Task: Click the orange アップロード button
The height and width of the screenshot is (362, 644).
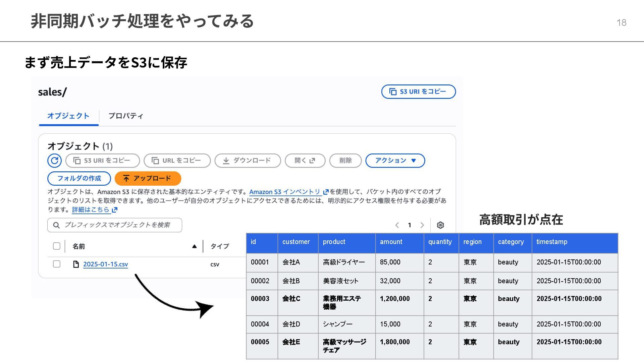Action: coord(148,178)
